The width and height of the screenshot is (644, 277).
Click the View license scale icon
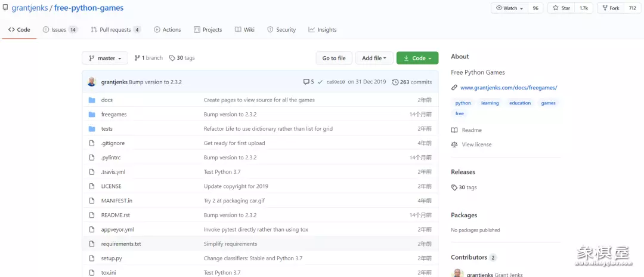pos(454,144)
